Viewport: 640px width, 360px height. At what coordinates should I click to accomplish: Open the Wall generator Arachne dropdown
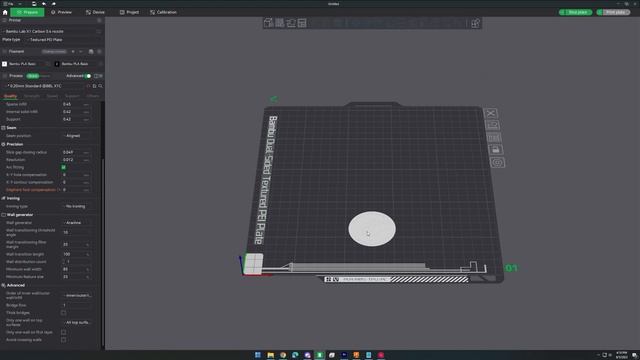point(78,223)
